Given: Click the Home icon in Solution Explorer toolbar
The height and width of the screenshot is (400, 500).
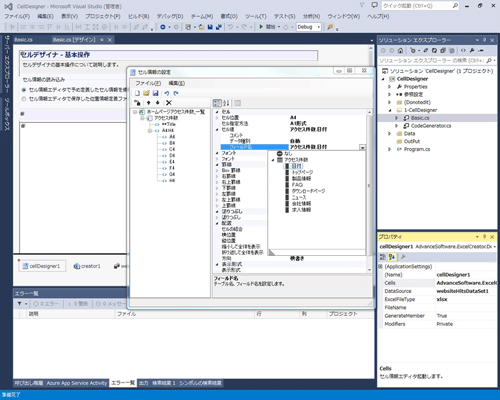Looking at the screenshot, I should (400, 51).
